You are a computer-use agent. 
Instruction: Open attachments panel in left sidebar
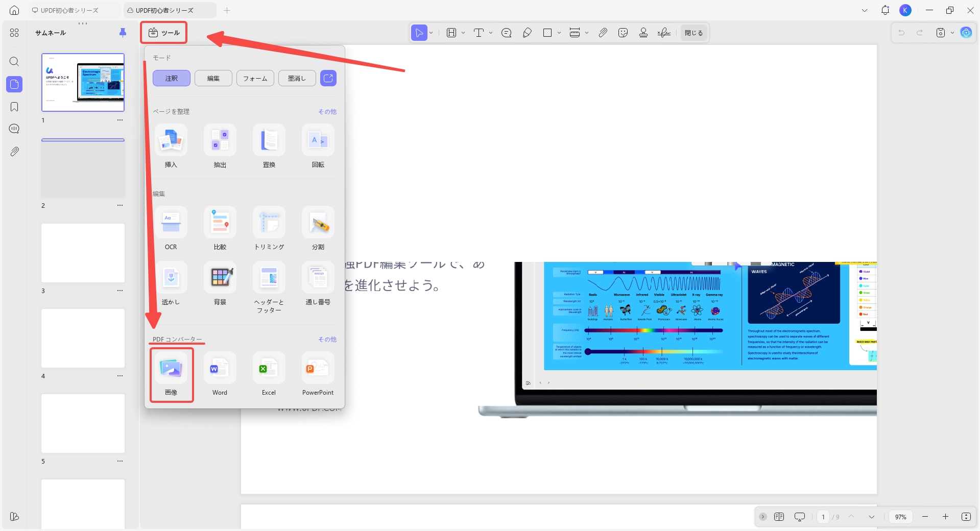pos(14,152)
